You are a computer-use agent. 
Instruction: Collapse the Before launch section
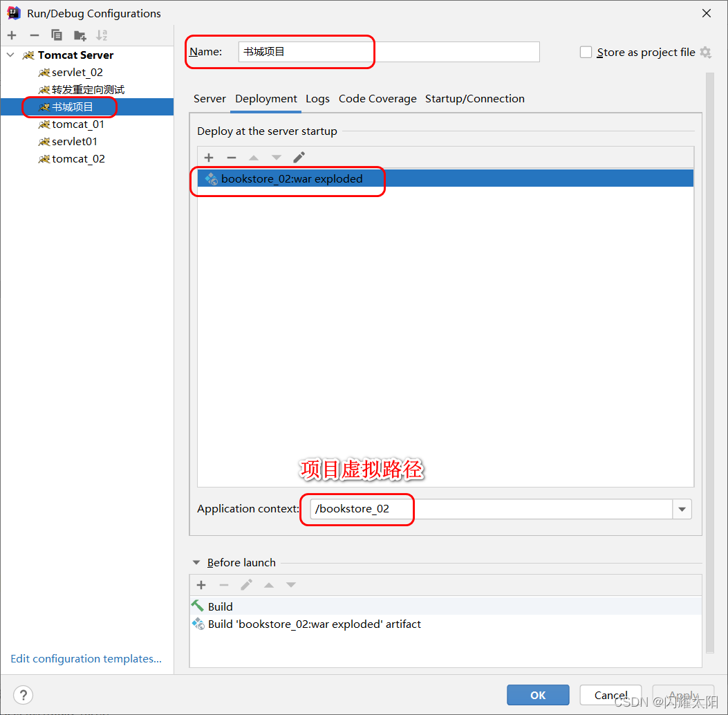click(x=196, y=562)
